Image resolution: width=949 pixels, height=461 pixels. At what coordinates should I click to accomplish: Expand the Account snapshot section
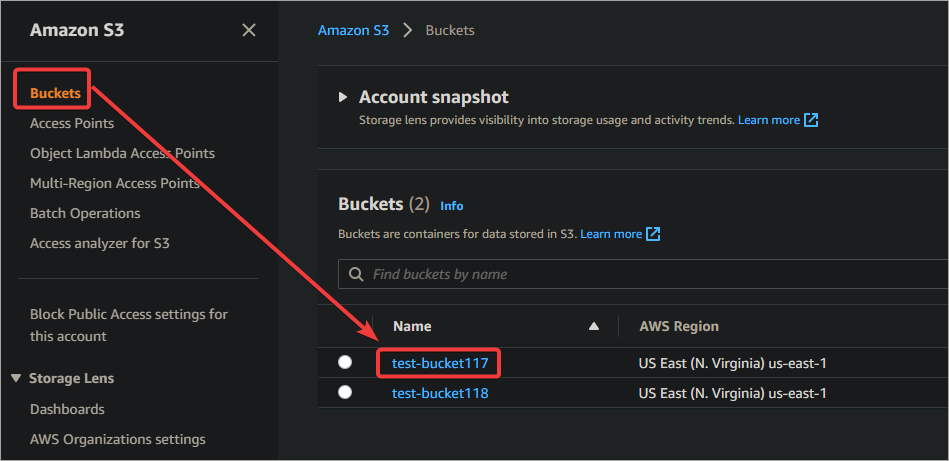[x=343, y=97]
